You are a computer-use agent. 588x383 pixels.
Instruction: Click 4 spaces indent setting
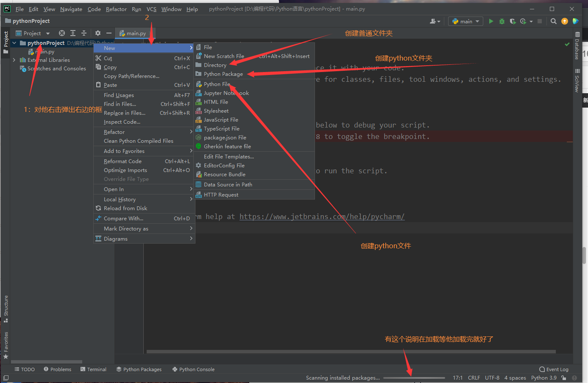(515, 377)
